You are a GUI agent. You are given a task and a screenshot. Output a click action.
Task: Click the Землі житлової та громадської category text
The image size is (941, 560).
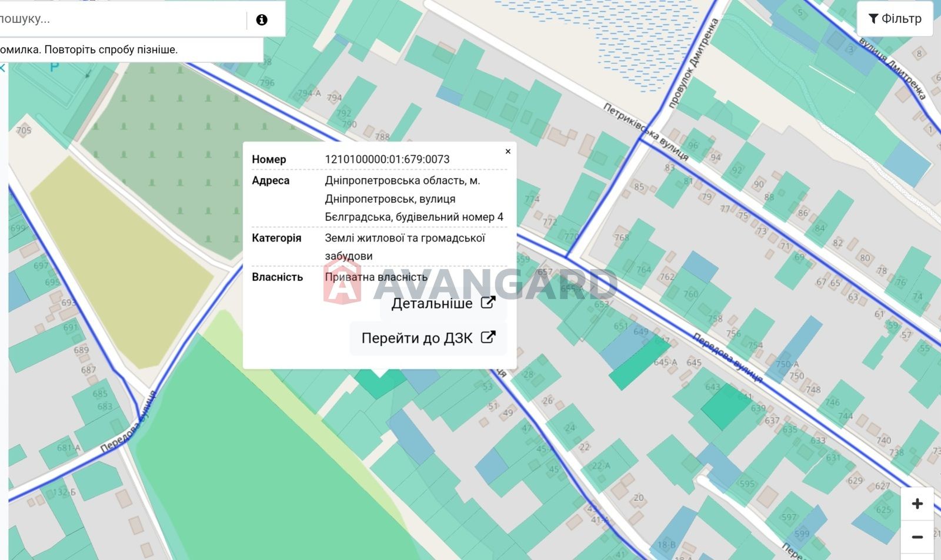pyautogui.click(x=405, y=247)
